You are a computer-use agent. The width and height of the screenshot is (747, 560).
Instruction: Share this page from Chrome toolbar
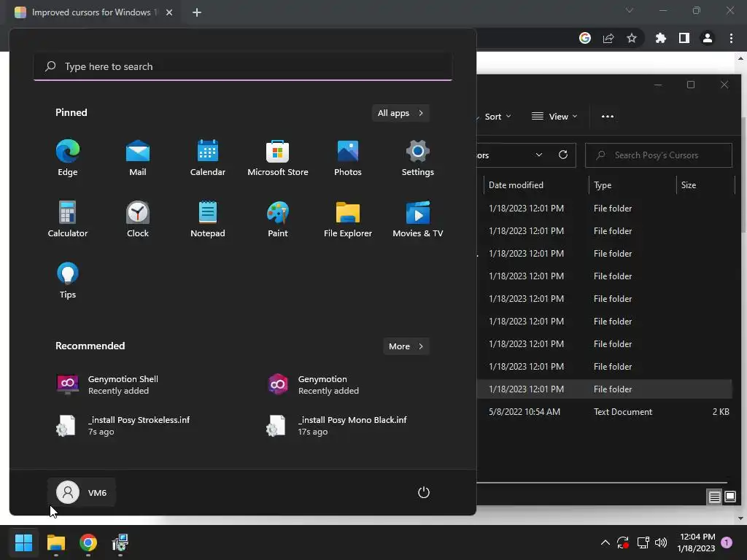coord(608,38)
